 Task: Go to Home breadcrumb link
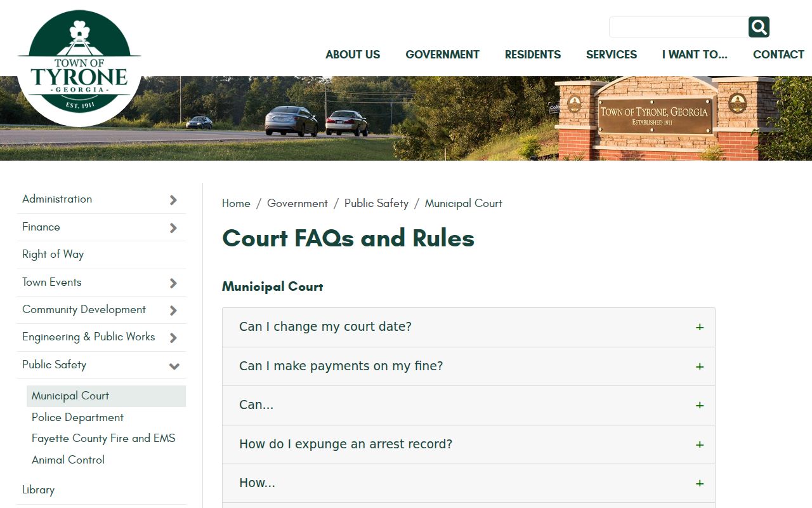(x=236, y=203)
